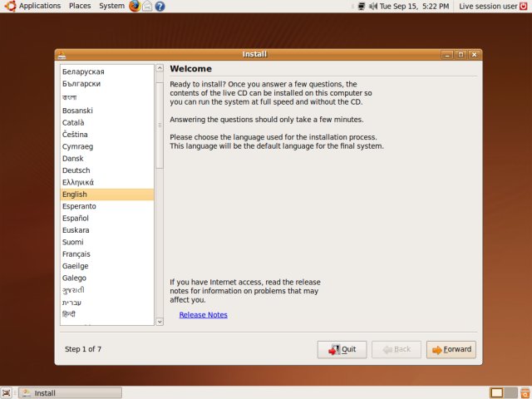The height and width of the screenshot is (399, 532).
Task: Open the mail client panel icon
Action: [x=147, y=6]
